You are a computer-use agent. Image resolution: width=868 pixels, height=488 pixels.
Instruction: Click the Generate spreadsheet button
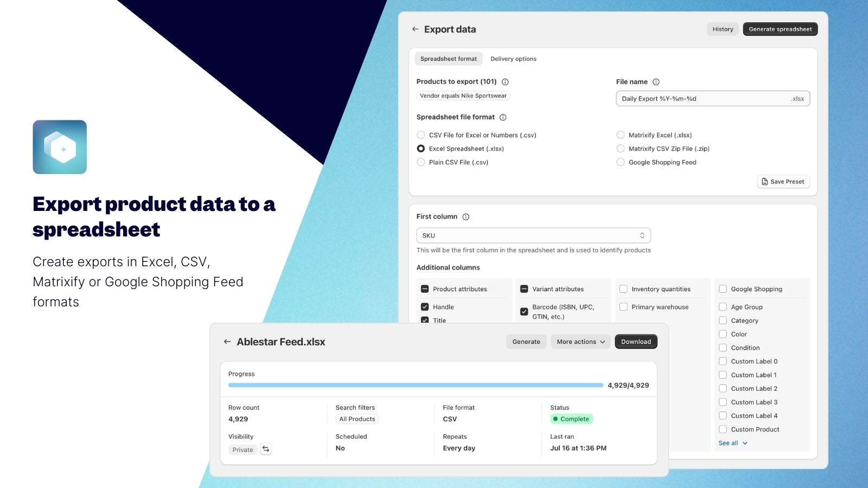(x=780, y=29)
